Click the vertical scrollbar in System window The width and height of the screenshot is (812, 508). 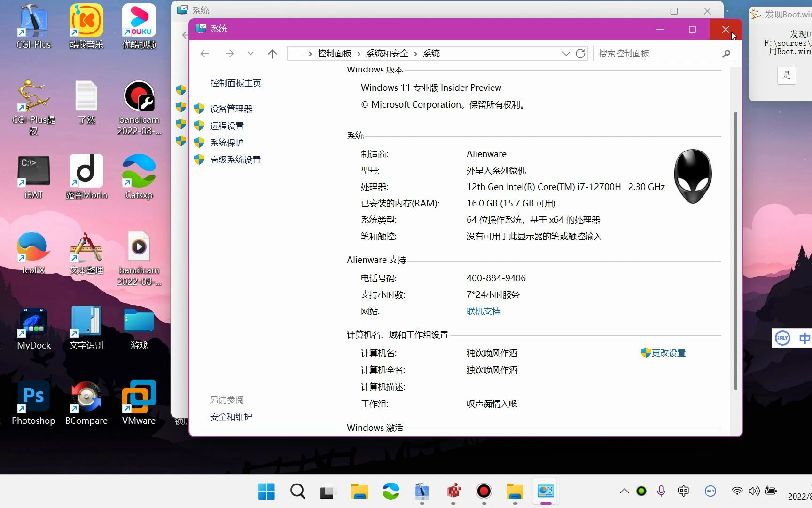click(x=735, y=251)
